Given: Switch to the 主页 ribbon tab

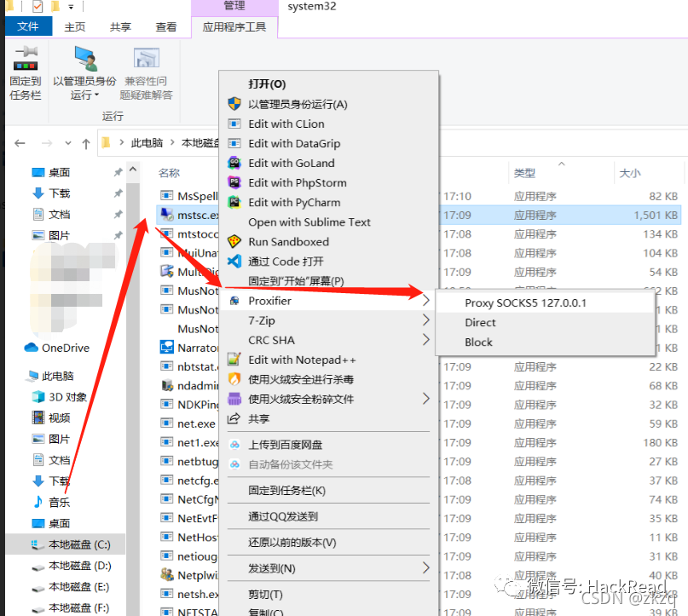Looking at the screenshot, I should 75,26.
